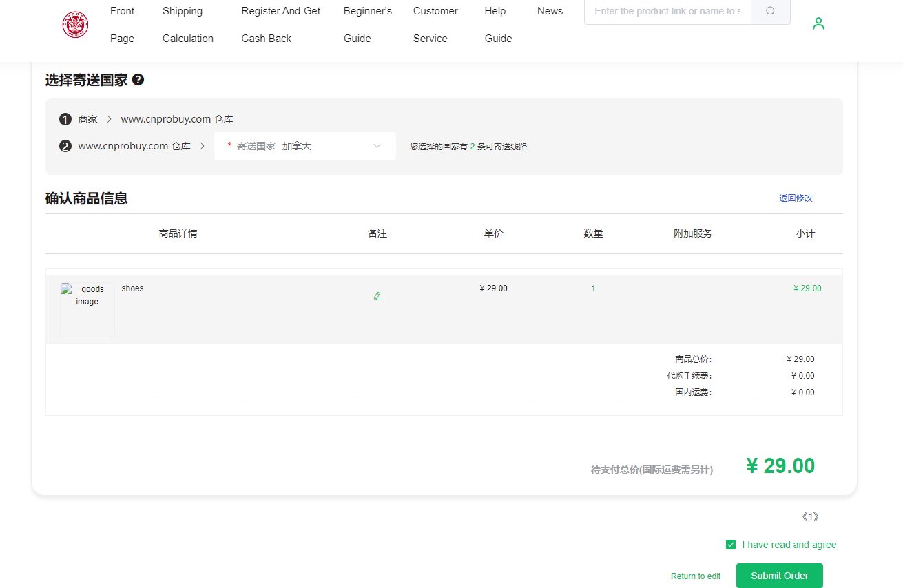Click the 返回修改 link
This screenshot has height=588, width=903.
pyautogui.click(x=796, y=198)
